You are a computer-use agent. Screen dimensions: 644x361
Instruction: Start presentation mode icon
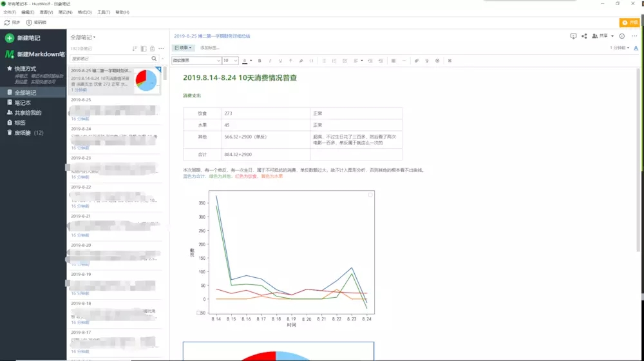(573, 36)
